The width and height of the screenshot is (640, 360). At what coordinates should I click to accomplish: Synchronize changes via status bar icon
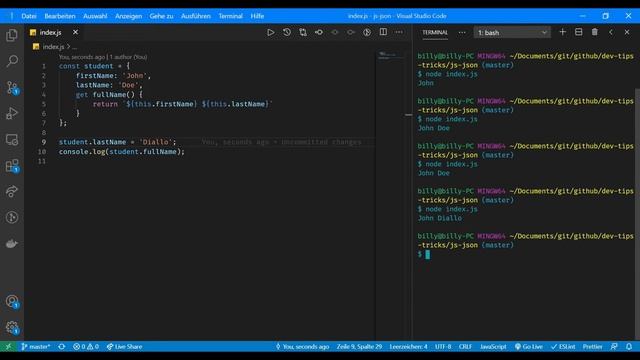coord(62,347)
